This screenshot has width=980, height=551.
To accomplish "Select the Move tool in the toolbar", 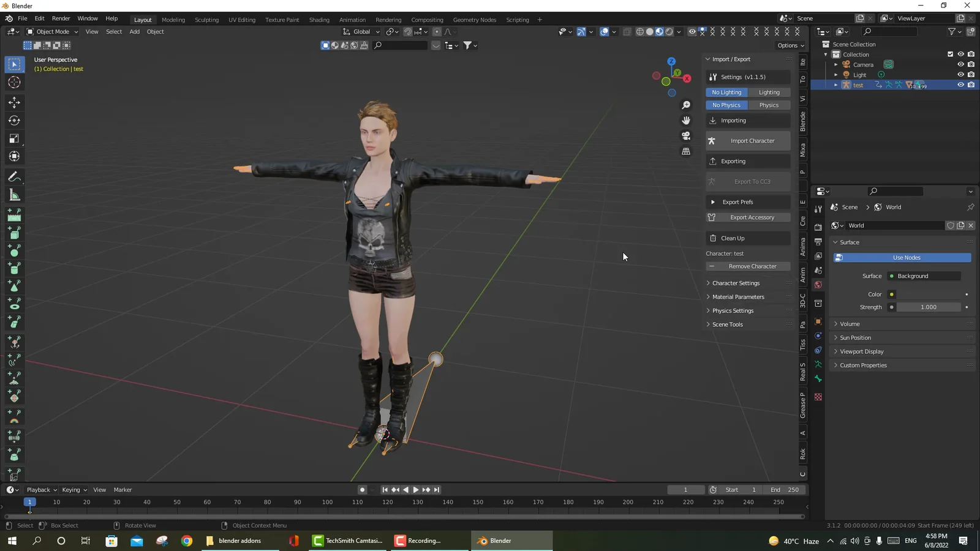I will 14,102.
